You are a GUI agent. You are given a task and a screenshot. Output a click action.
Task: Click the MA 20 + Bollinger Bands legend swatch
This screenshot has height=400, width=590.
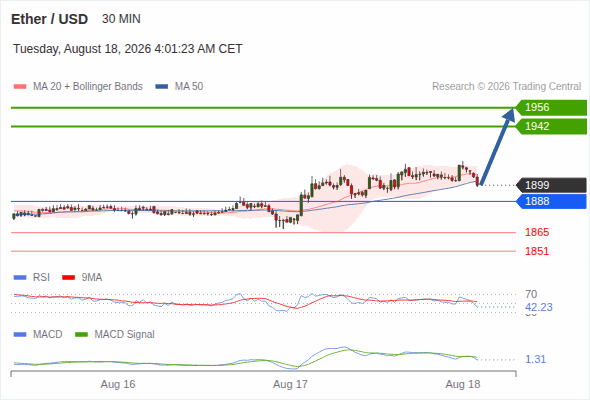click(x=20, y=87)
